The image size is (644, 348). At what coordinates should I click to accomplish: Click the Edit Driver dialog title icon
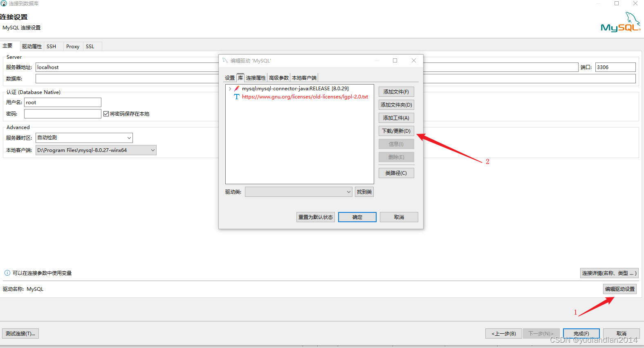225,60
